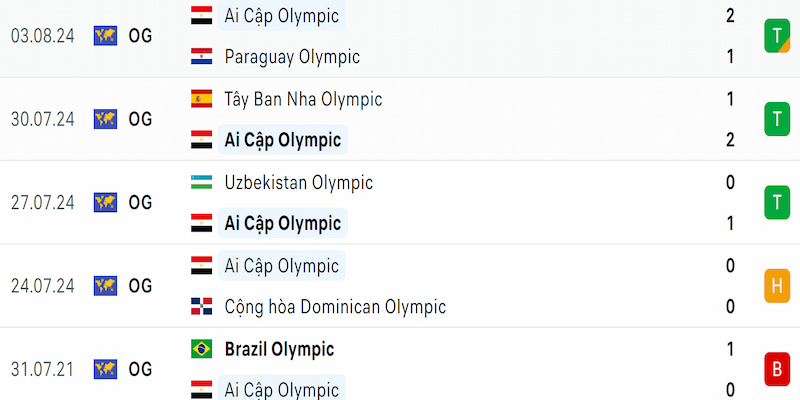Screen dimensions: 800x400
Task: Click the Brazil flag icon
Action: coord(202,349)
